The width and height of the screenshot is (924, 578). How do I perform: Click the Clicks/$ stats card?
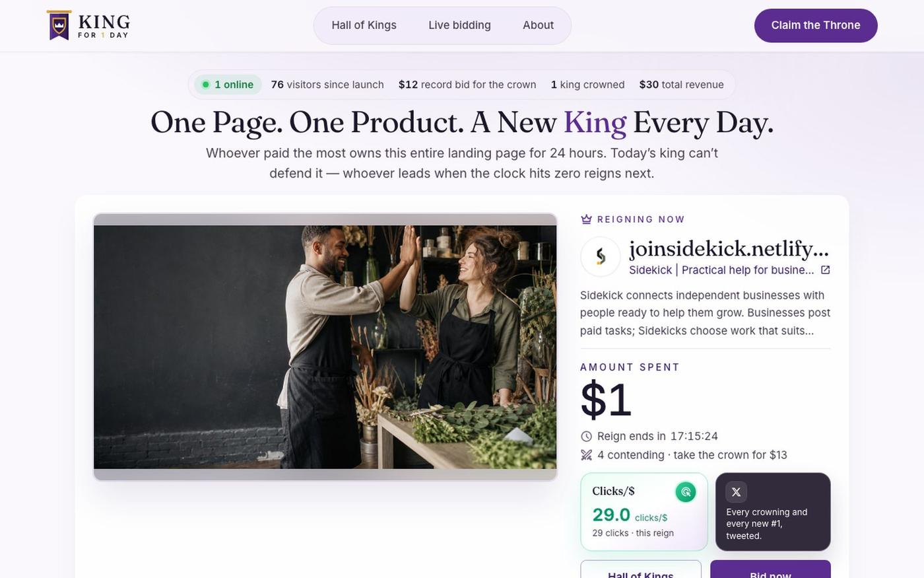[x=644, y=512]
